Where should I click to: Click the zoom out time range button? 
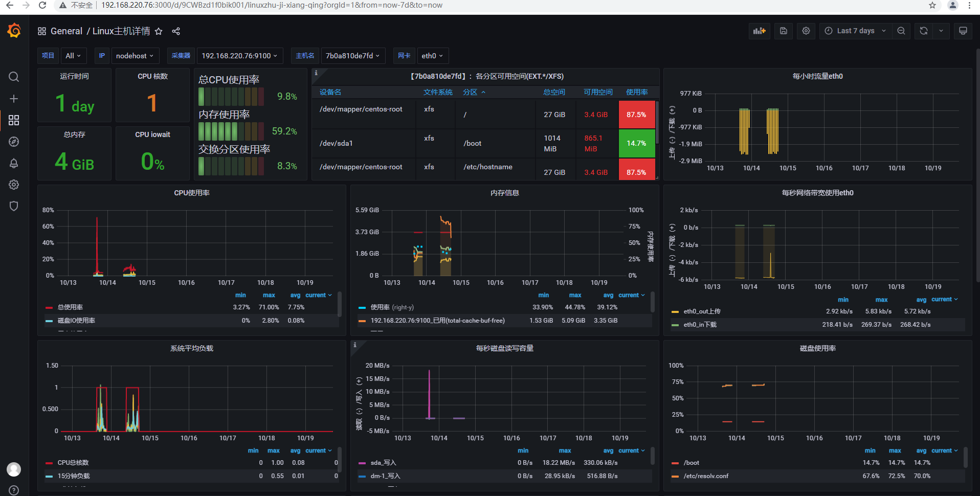[901, 31]
